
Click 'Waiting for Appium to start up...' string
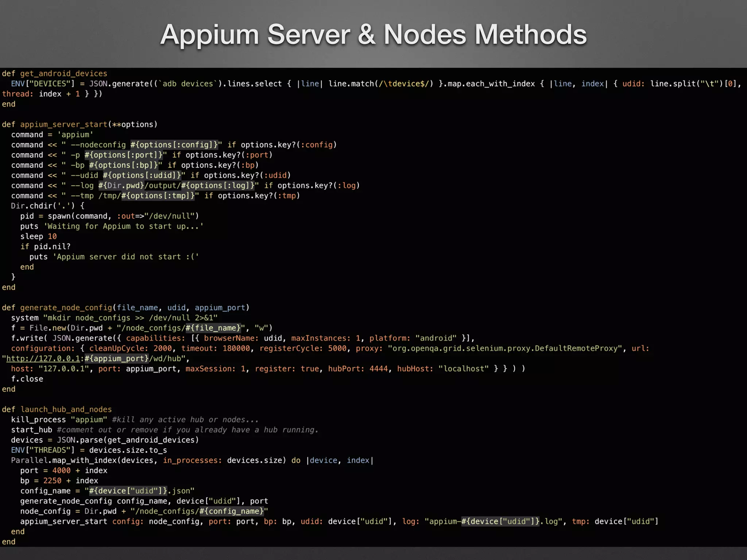pyautogui.click(x=124, y=226)
